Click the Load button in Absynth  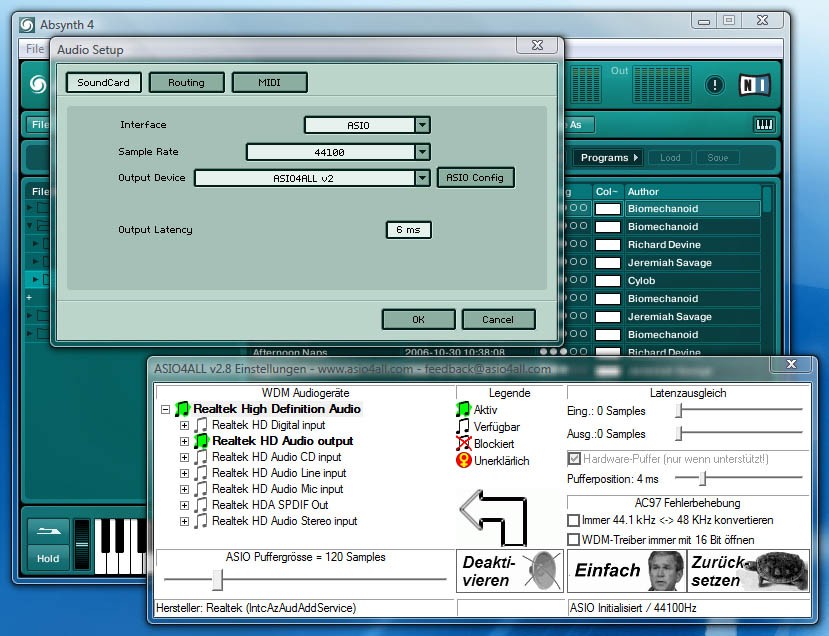point(670,158)
